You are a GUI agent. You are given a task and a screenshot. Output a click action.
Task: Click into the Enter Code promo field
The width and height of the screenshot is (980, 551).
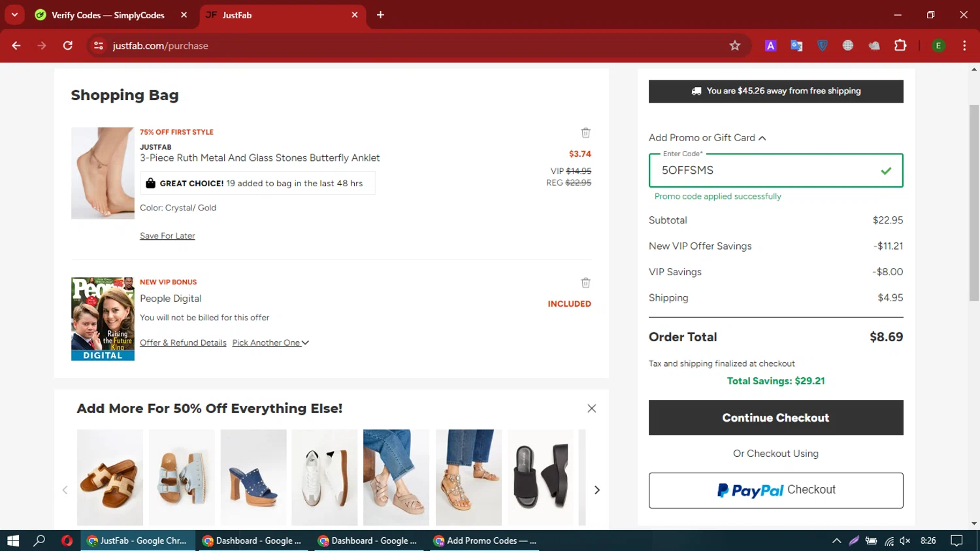(776, 171)
